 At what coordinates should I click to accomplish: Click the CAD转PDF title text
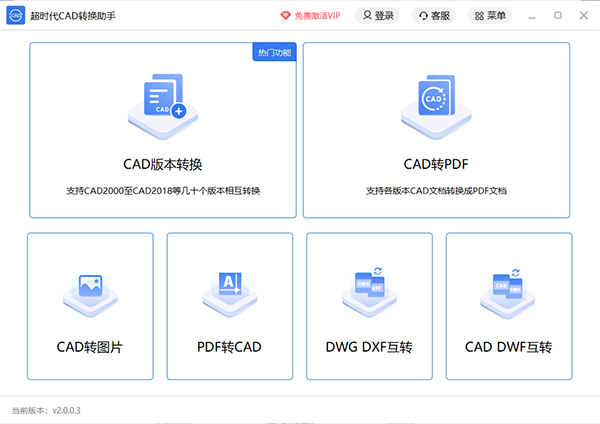tap(435, 164)
